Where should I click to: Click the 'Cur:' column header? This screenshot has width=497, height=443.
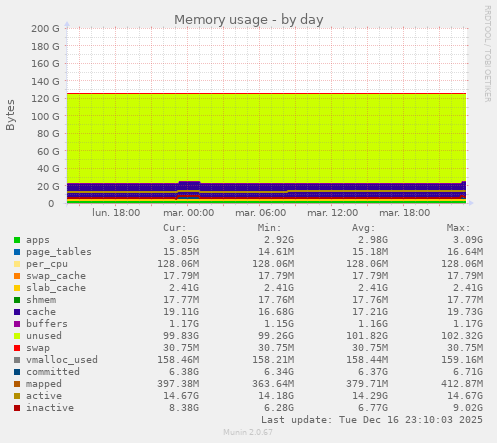tap(175, 228)
